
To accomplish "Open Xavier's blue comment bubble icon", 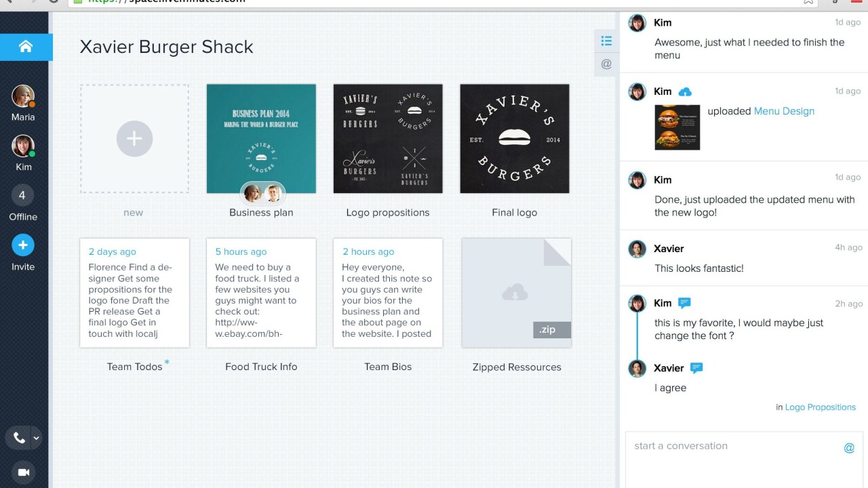I will point(696,368).
